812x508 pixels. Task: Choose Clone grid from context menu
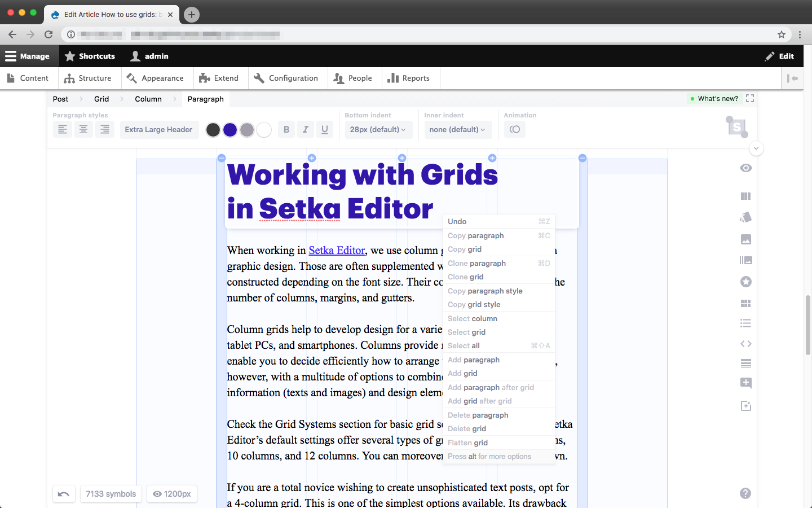499,277
